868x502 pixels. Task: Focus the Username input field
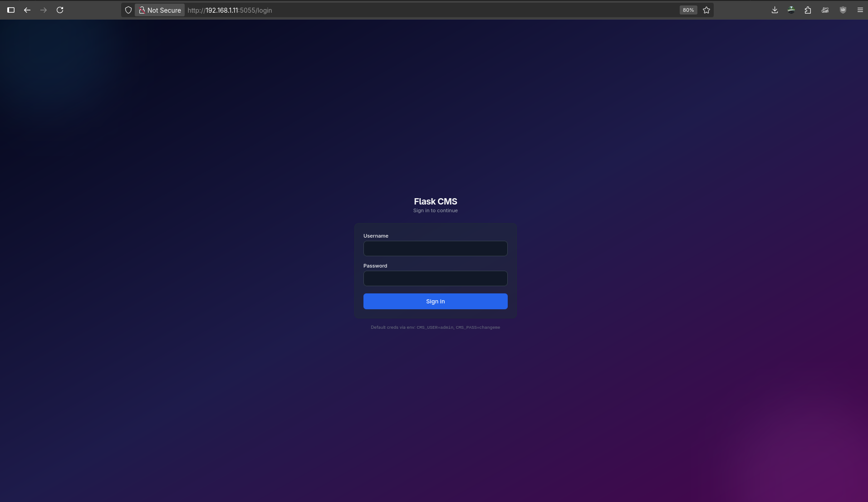pos(435,249)
